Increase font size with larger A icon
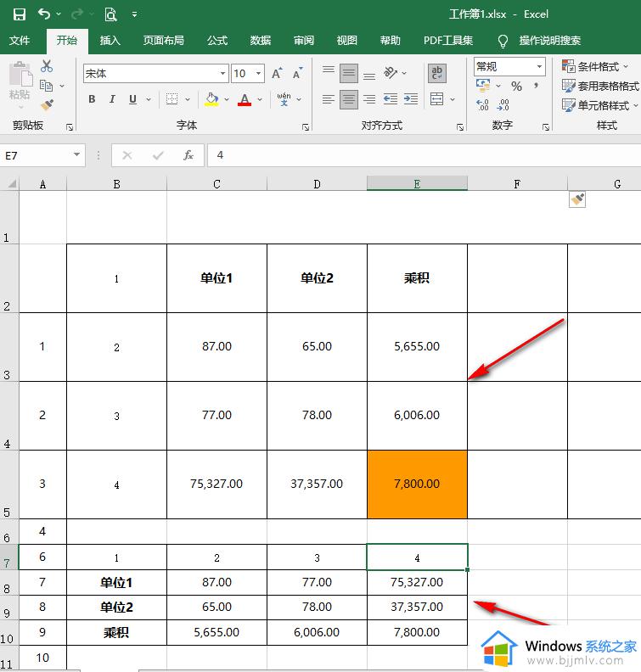The width and height of the screenshot is (641, 672). [x=278, y=73]
